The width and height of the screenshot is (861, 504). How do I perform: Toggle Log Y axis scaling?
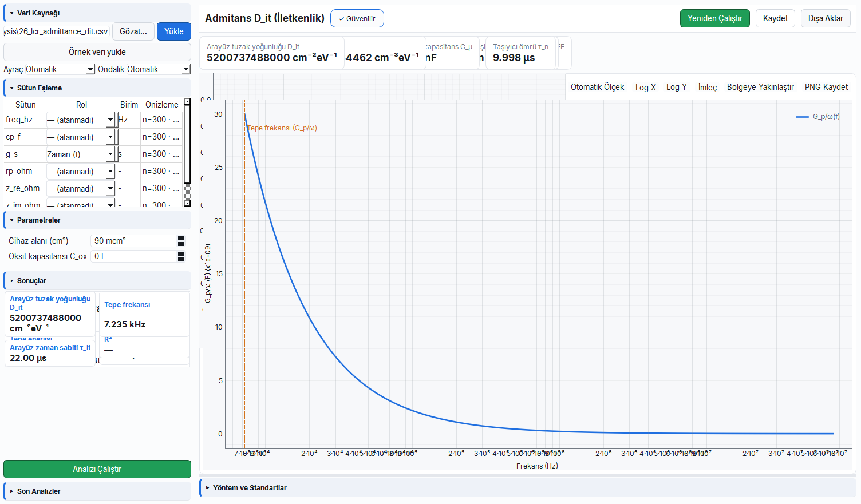[x=677, y=87]
